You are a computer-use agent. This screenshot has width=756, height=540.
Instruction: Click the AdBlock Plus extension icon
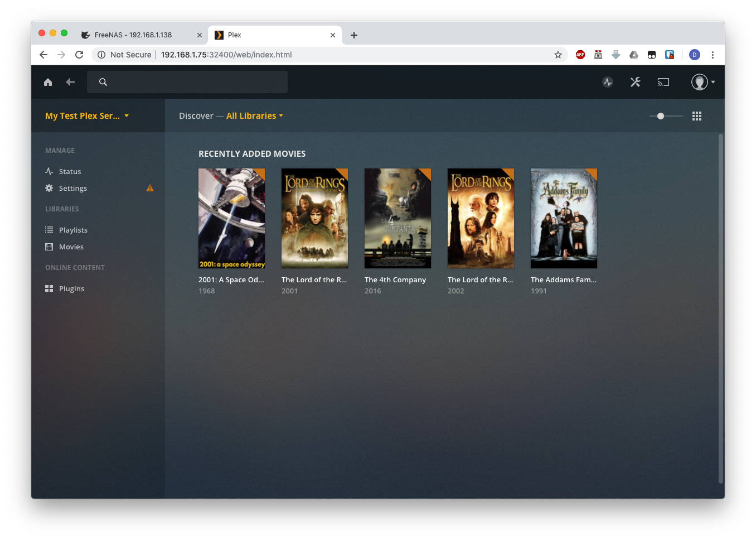(580, 55)
